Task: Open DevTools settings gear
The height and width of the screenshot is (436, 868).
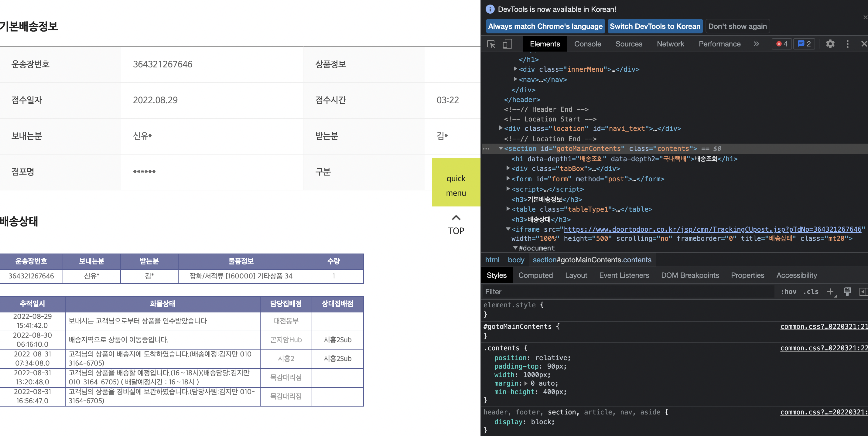Action: click(830, 44)
